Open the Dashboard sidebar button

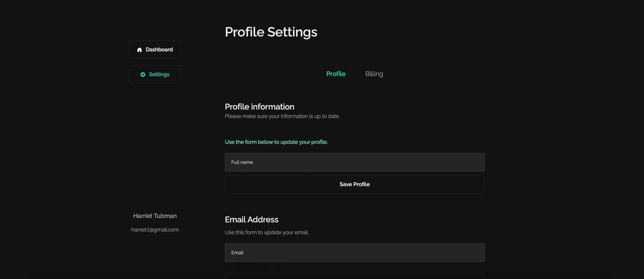[155, 49]
